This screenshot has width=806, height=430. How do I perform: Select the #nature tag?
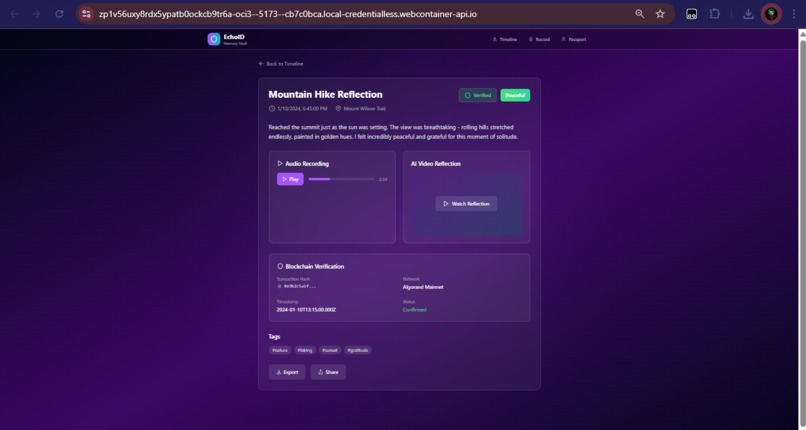pos(280,350)
